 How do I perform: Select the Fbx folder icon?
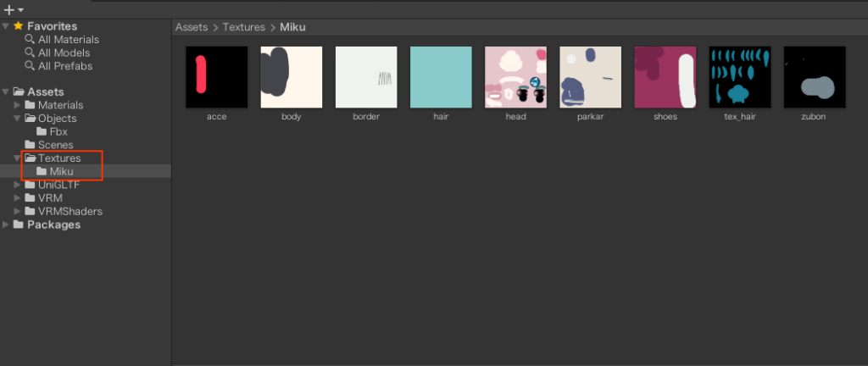tap(42, 132)
